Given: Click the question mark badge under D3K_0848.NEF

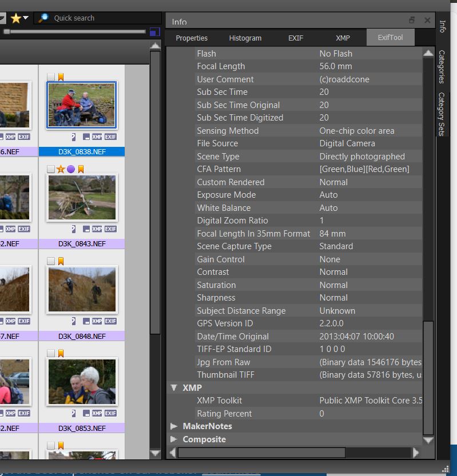Looking at the screenshot, I should point(73,321).
